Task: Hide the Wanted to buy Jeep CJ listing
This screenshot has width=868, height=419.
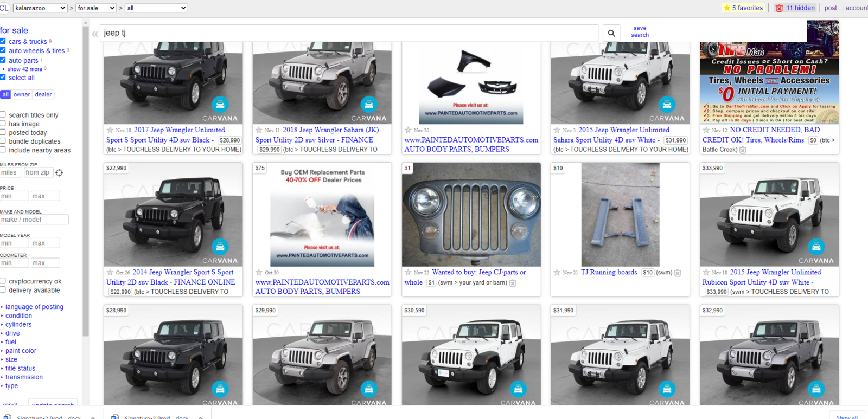Action: [x=513, y=283]
